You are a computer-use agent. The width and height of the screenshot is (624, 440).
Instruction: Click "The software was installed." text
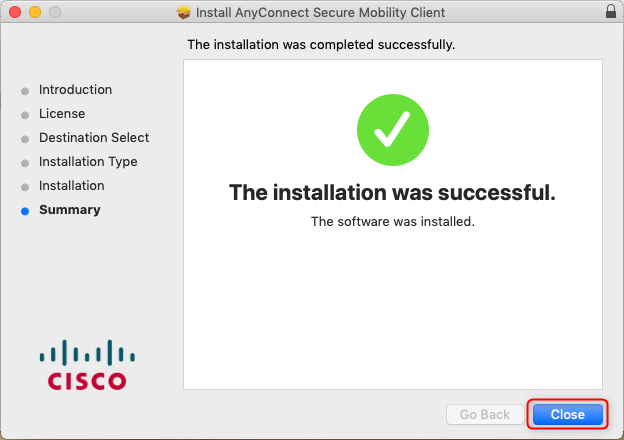tap(392, 222)
